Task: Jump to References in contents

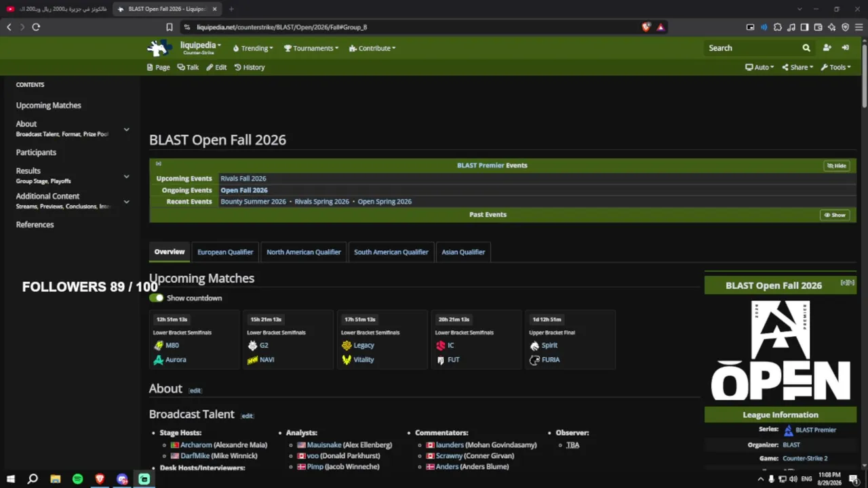Action: pyautogui.click(x=35, y=225)
